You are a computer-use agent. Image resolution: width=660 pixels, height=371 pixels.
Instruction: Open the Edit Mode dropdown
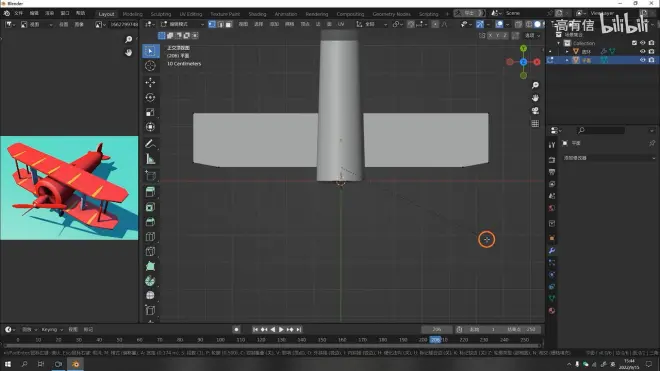click(182, 24)
